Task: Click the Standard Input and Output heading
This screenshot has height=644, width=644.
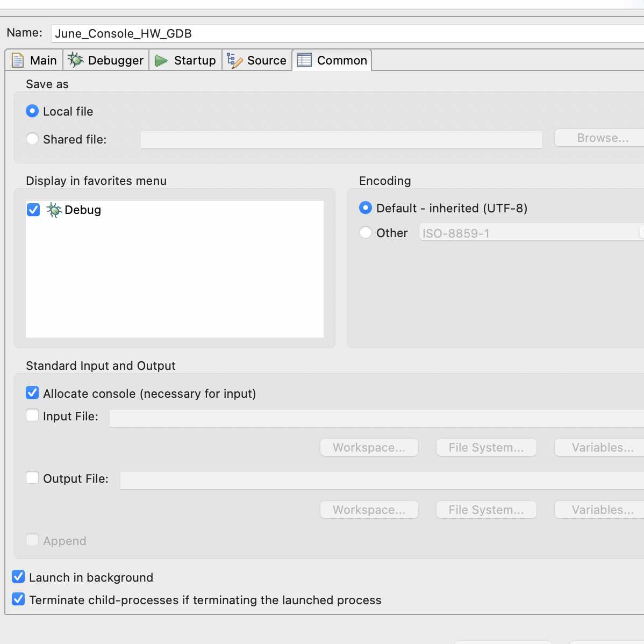Action: pos(101,366)
